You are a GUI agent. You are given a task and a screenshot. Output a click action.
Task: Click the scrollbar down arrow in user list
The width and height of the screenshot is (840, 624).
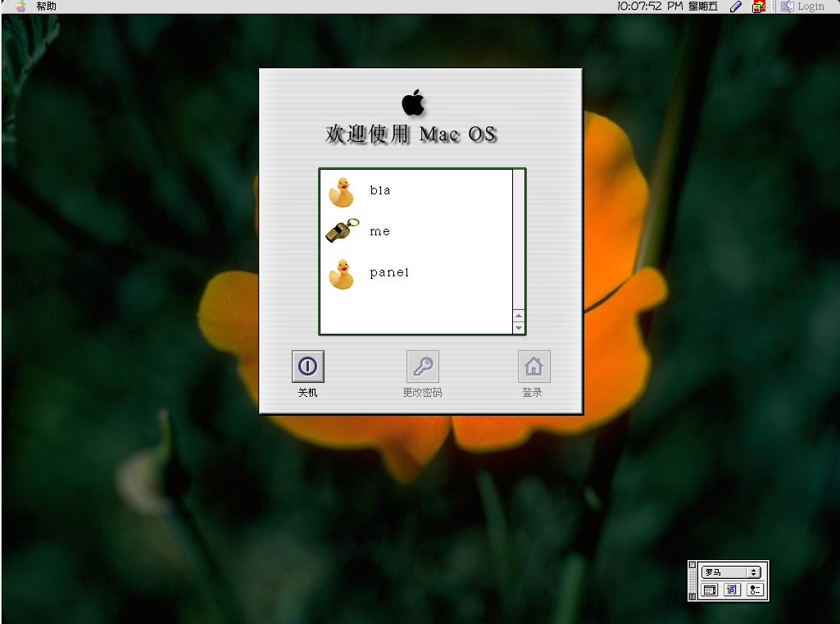pyautogui.click(x=518, y=327)
